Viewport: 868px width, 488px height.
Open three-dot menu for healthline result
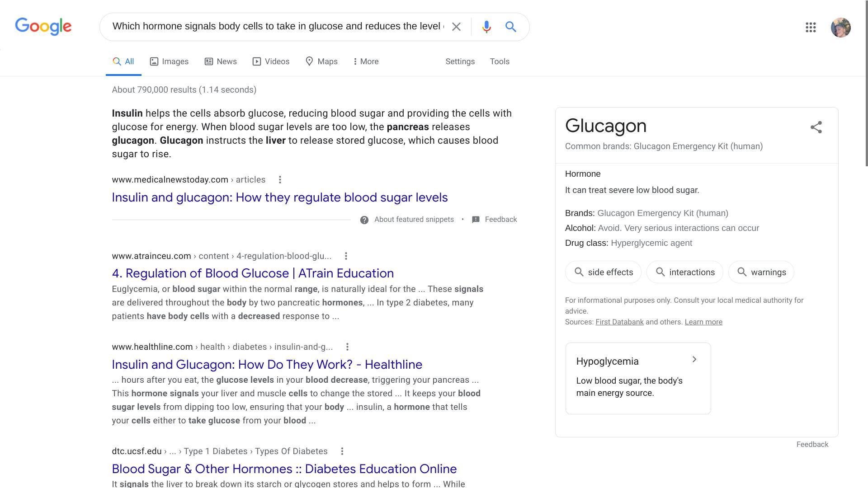347,347
